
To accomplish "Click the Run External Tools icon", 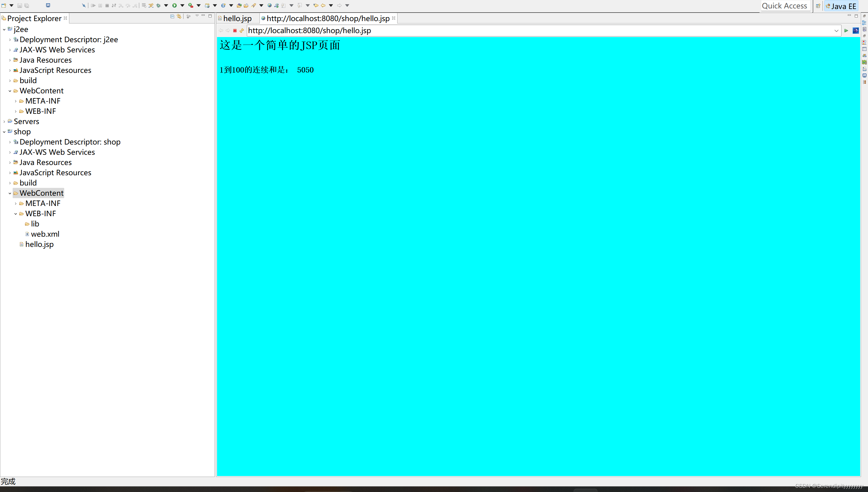I will click(x=191, y=5).
